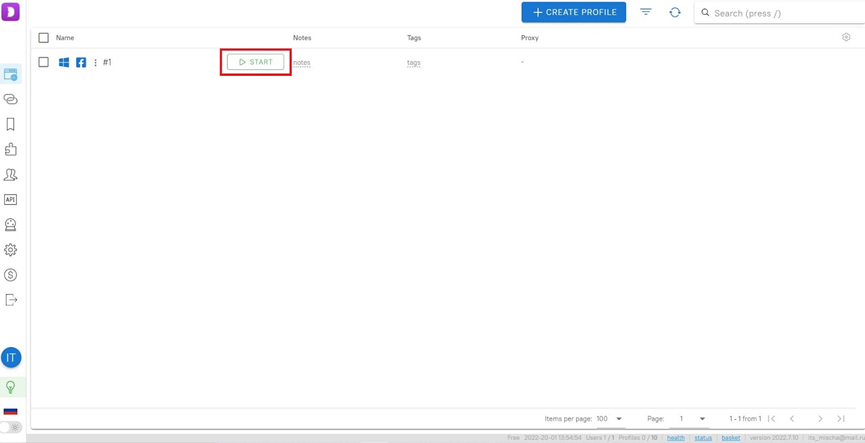Open the IT user avatar
865x443 pixels.
click(11, 357)
